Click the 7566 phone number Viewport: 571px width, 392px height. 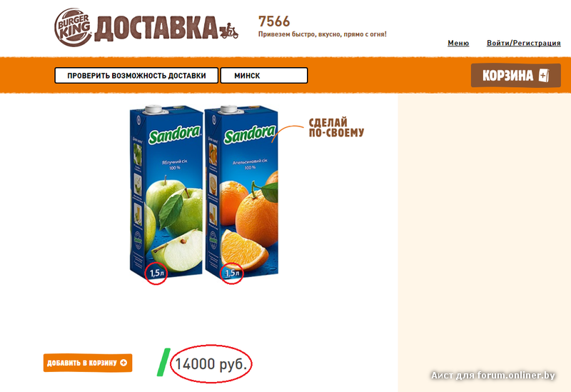[x=274, y=21]
